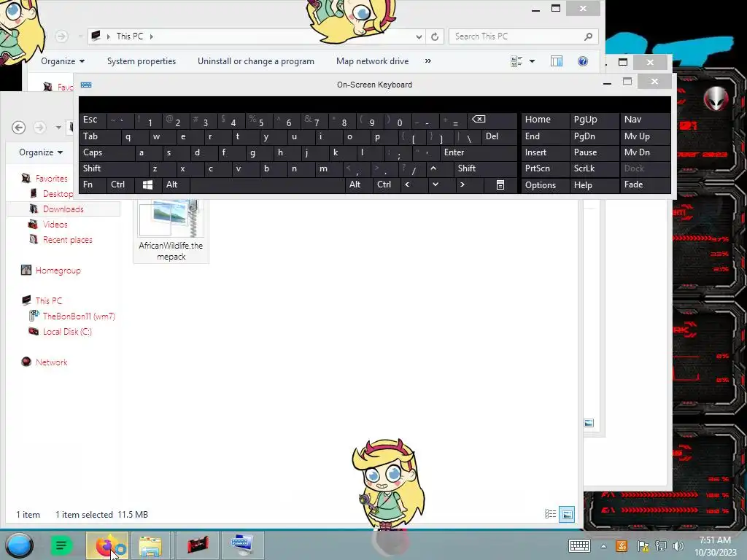Click Map network drive in toolbar

coord(373,61)
